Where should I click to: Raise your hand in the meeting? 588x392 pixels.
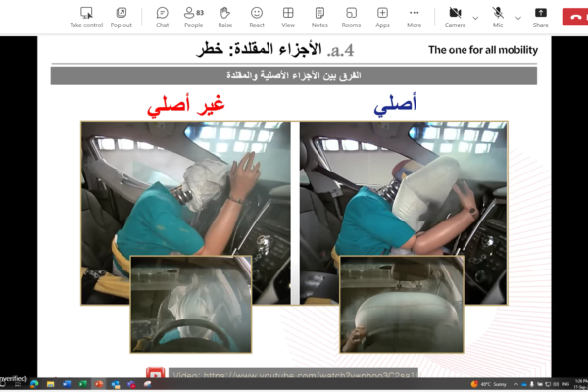tap(224, 16)
